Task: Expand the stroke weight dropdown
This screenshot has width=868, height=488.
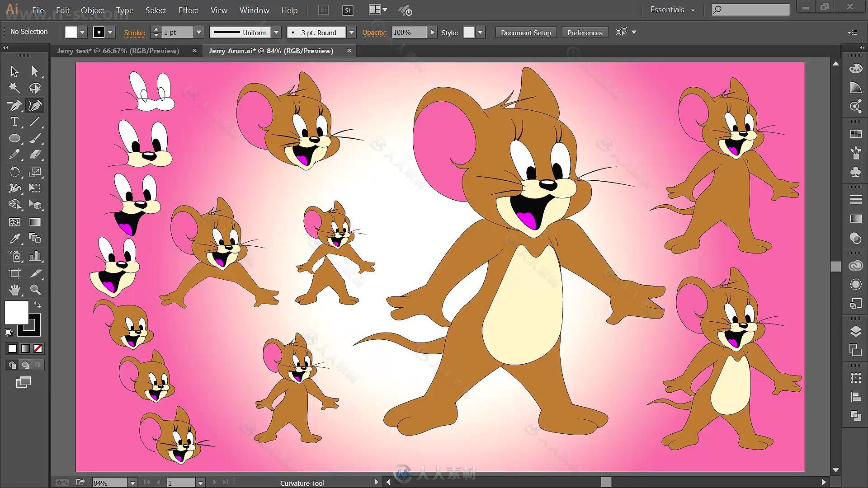Action: click(x=198, y=33)
